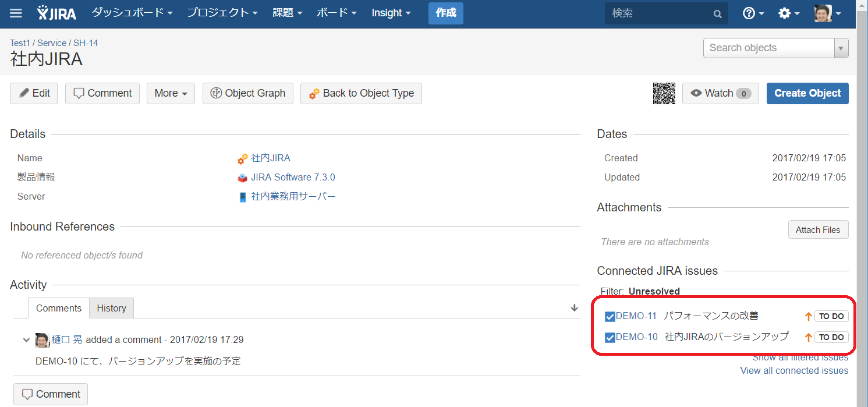This screenshot has height=407, width=868.
Task: Click View all connected issues
Action: pyautogui.click(x=794, y=371)
